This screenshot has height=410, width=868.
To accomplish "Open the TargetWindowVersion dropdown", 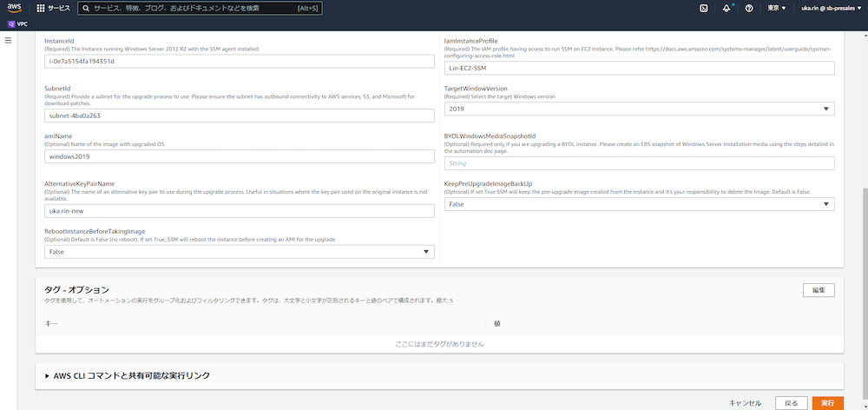I will 640,109.
